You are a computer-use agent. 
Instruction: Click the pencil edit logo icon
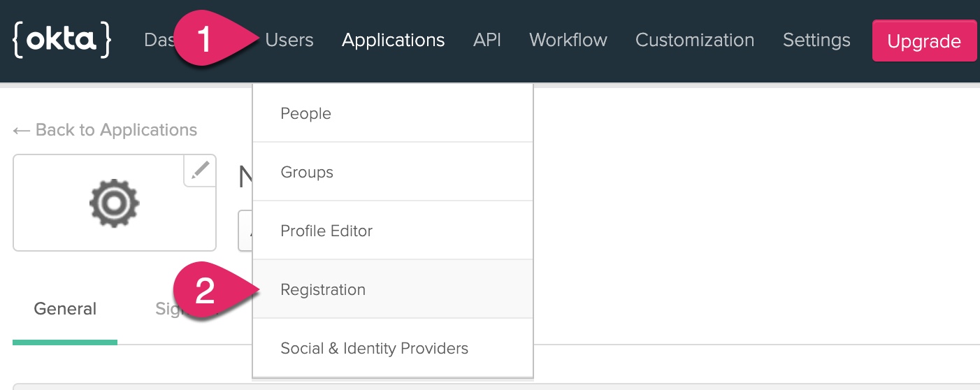point(200,170)
